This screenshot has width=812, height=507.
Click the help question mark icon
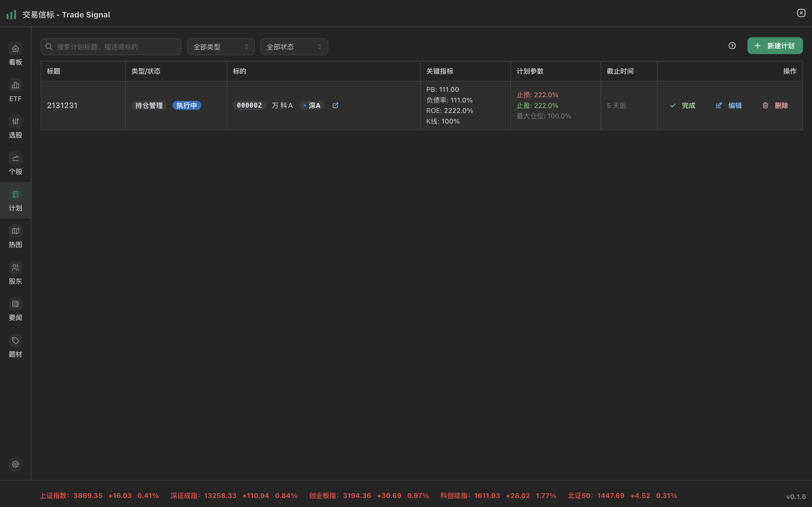click(732, 46)
